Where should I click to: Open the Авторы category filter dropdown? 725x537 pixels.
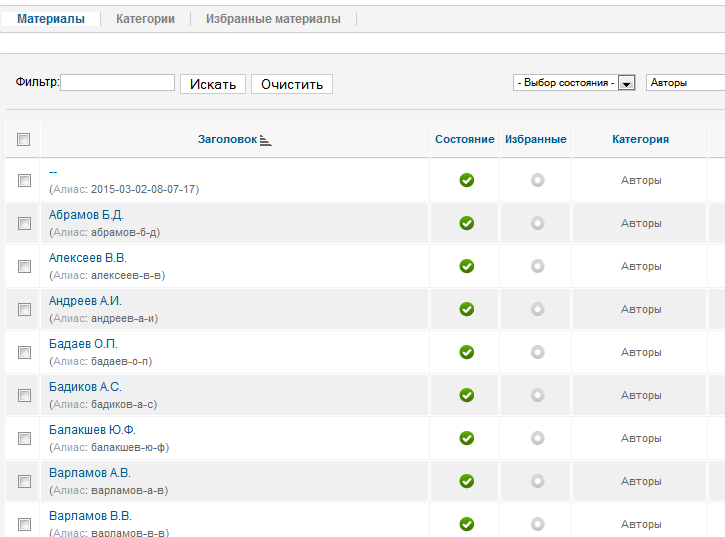[685, 83]
